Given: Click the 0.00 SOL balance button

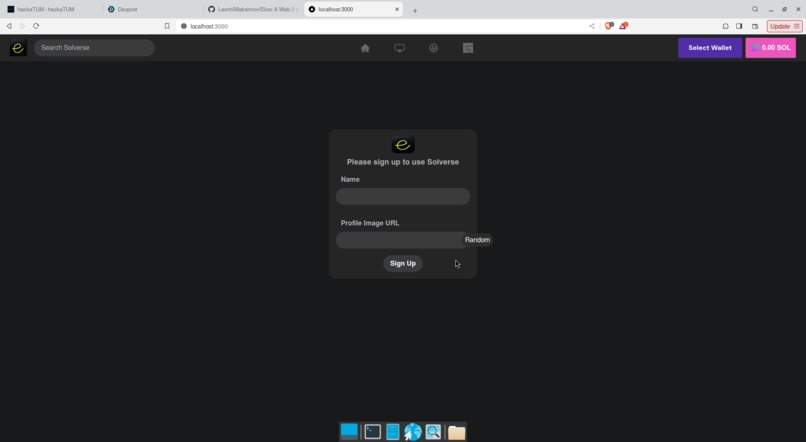Looking at the screenshot, I should pos(771,48).
